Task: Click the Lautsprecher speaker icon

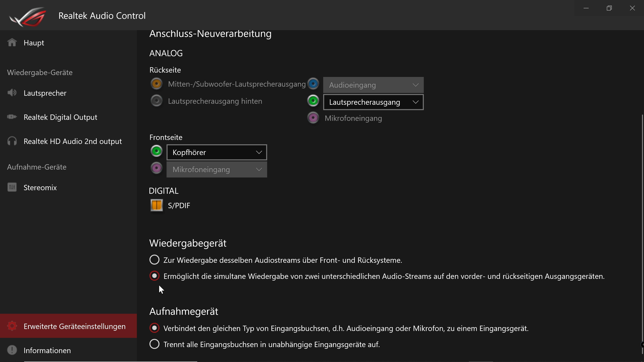Action: [x=12, y=93]
